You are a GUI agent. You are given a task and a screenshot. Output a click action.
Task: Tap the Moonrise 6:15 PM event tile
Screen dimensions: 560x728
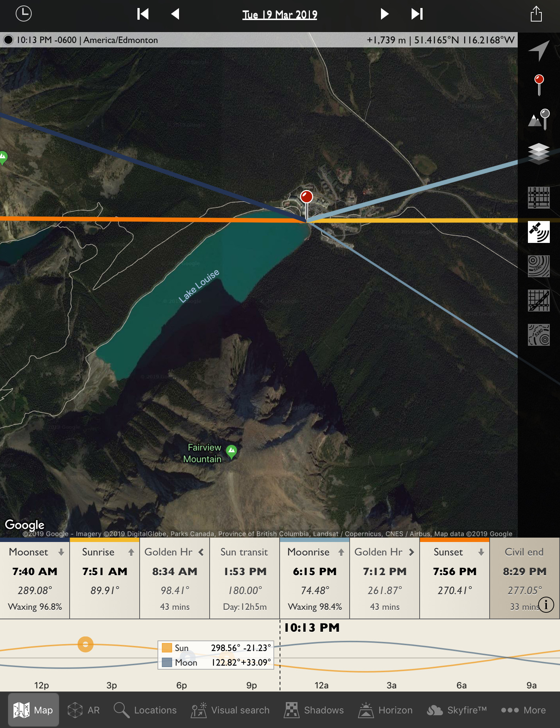[315, 578]
